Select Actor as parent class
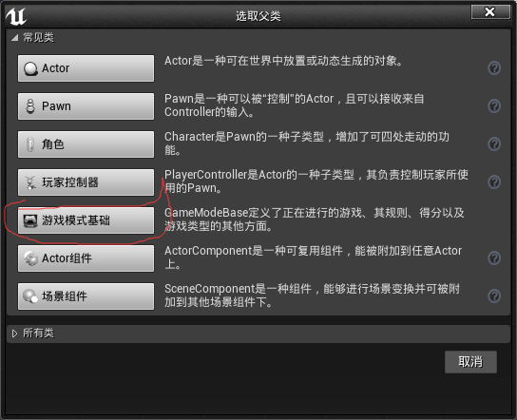Screen dimensions: 517x420 click(86, 68)
